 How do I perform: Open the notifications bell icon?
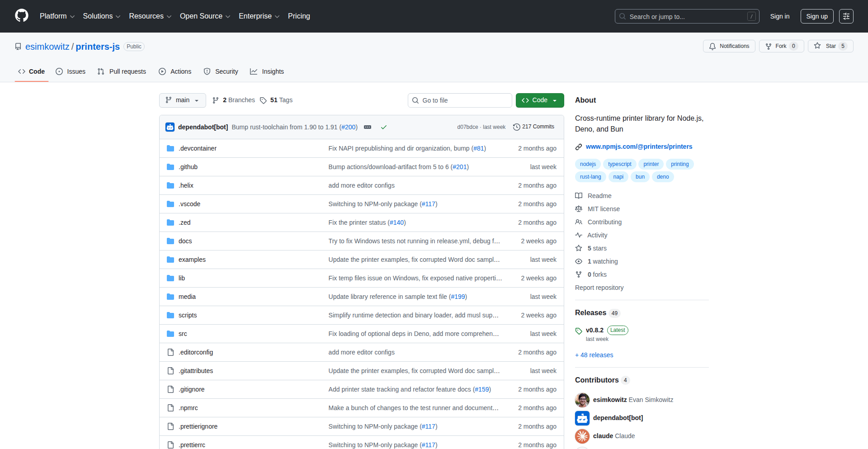point(712,46)
